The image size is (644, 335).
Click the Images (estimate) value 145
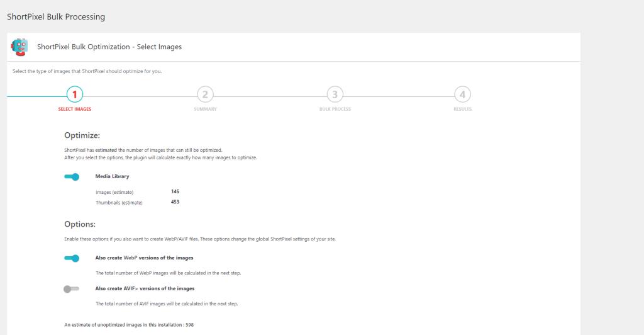[x=175, y=191]
